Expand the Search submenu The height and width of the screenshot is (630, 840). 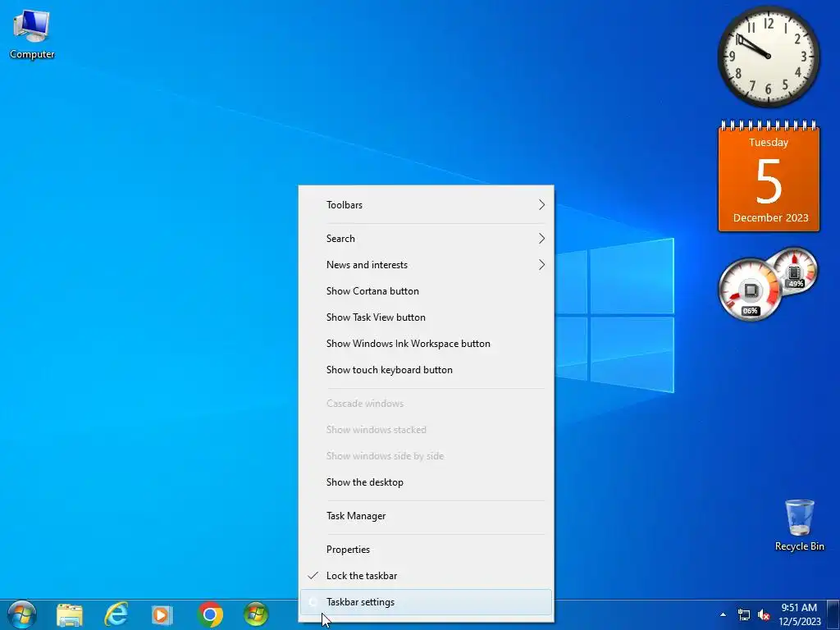pyautogui.click(x=427, y=239)
